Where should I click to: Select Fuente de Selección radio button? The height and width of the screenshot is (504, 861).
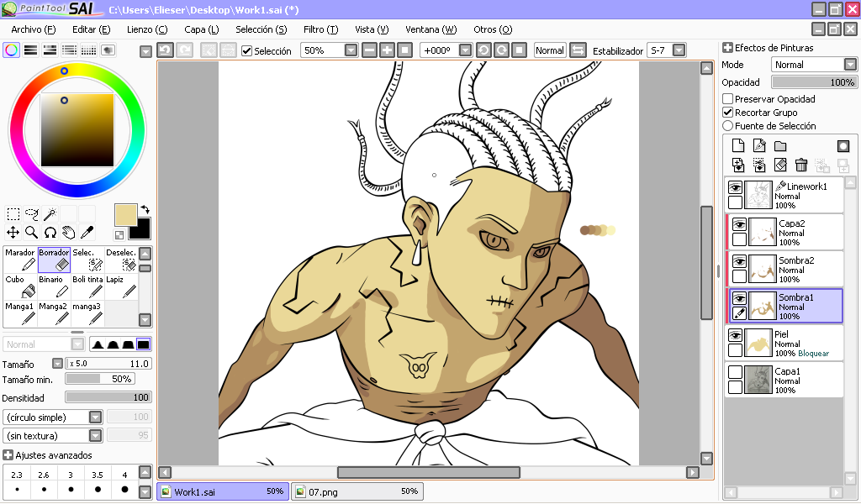pyautogui.click(x=728, y=126)
